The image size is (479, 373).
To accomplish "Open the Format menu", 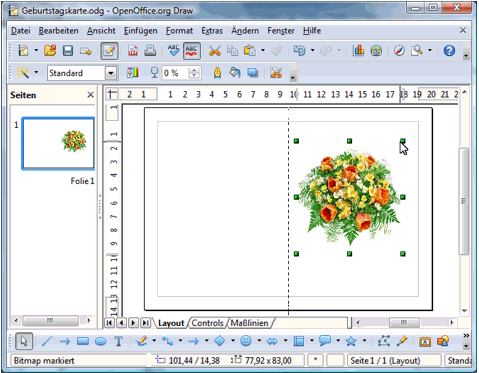I will (x=179, y=31).
